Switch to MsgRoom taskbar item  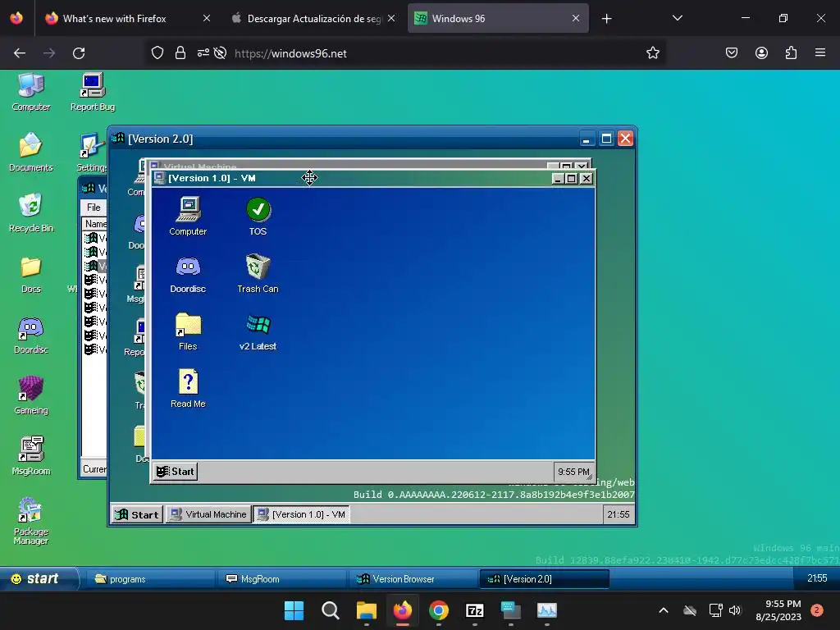(282, 579)
